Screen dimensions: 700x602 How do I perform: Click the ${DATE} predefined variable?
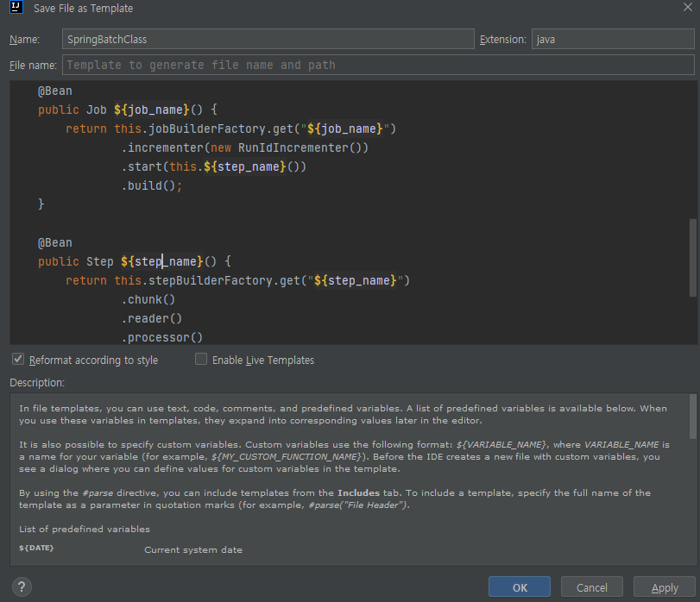(36, 548)
